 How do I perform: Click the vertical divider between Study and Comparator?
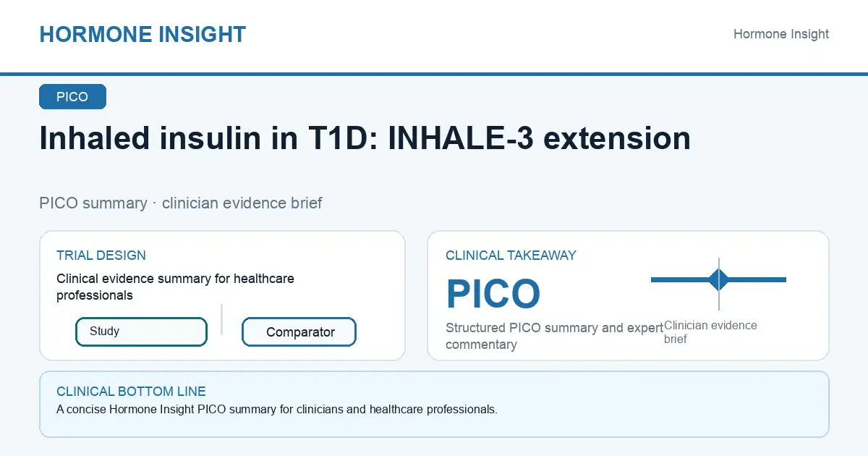(221, 319)
